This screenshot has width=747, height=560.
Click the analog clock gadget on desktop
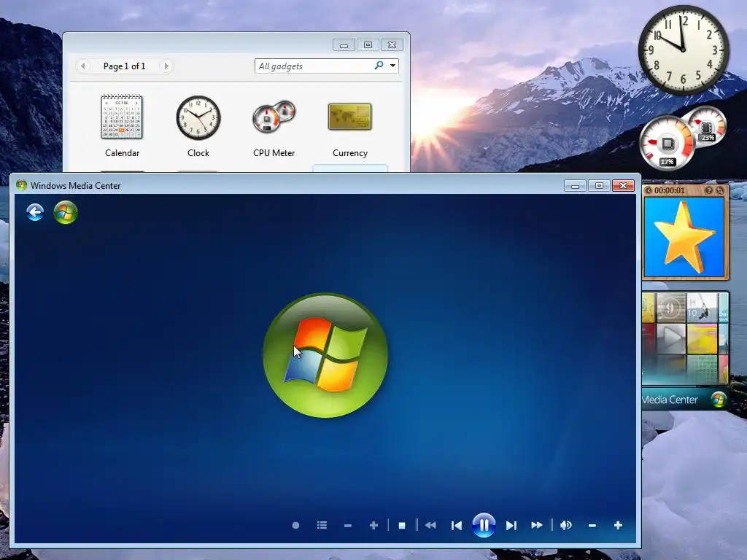[x=683, y=50]
